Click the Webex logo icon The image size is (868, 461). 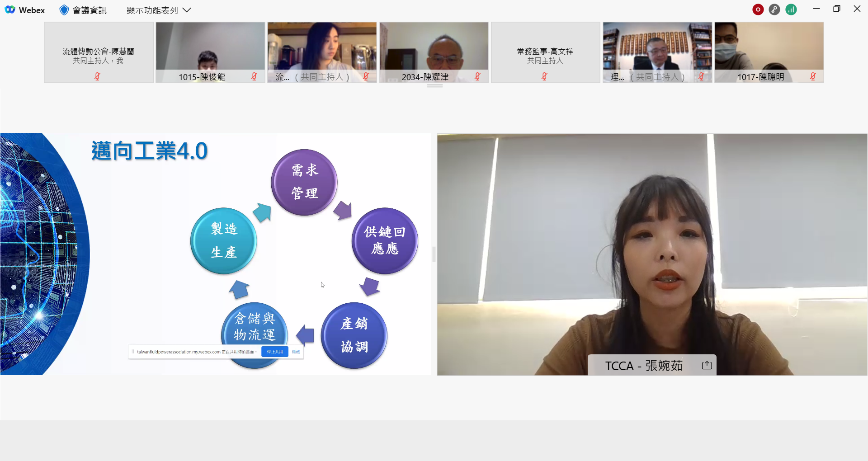pos(10,10)
